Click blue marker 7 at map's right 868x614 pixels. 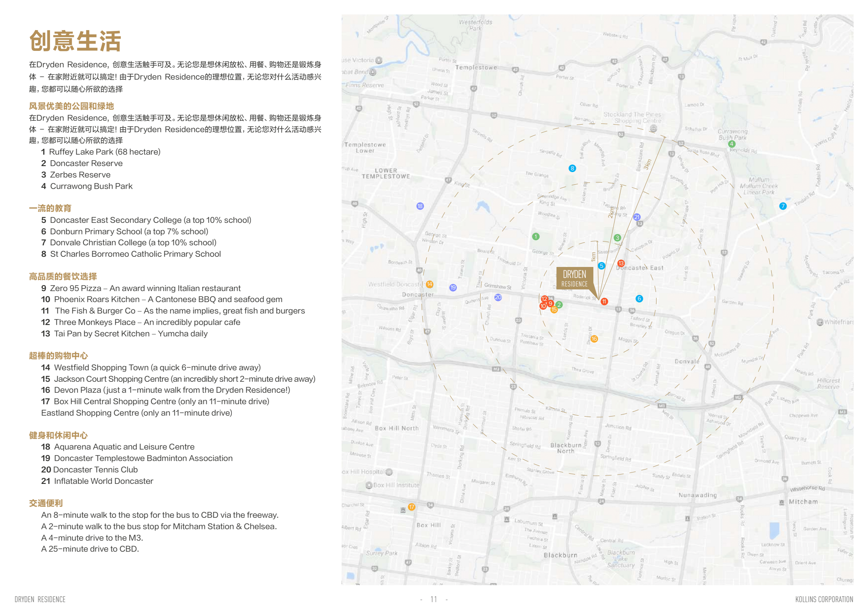(783, 206)
